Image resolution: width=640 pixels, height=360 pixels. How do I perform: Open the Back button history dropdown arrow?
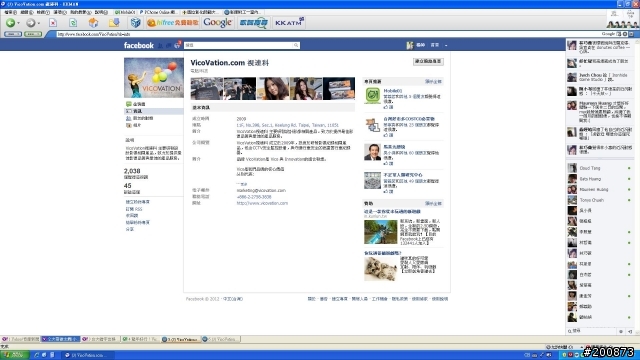[19, 23]
